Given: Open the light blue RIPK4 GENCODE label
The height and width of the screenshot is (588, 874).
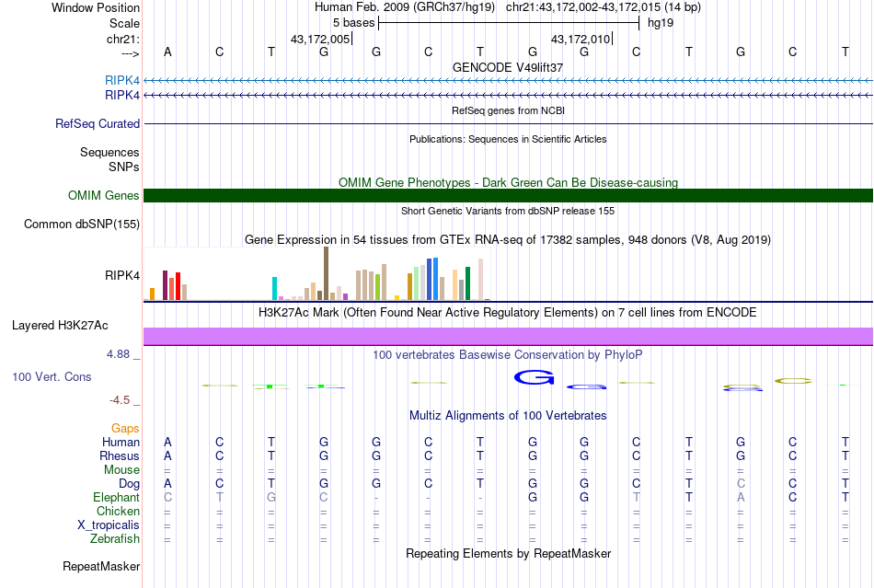Looking at the screenshot, I should pos(122,80).
